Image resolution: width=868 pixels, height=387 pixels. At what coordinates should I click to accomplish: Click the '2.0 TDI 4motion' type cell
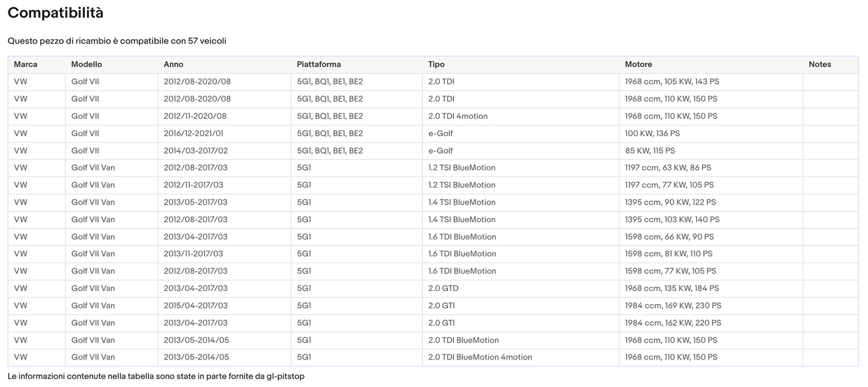point(458,116)
